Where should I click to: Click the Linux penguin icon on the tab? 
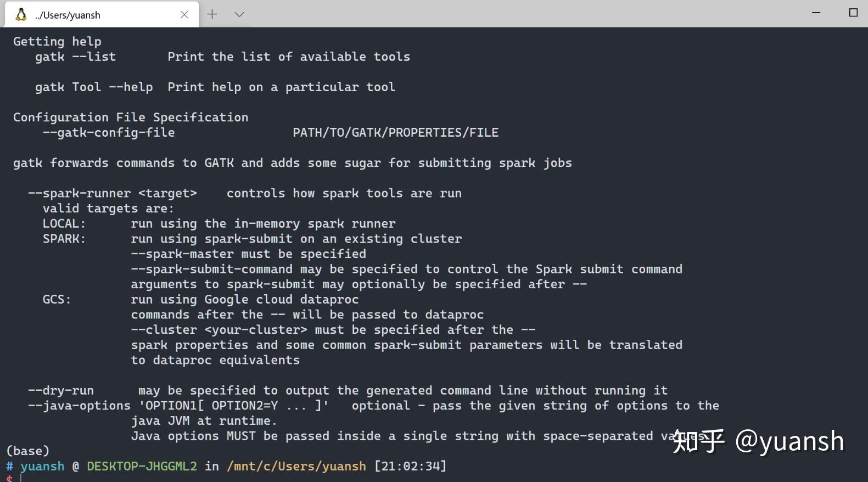click(21, 15)
